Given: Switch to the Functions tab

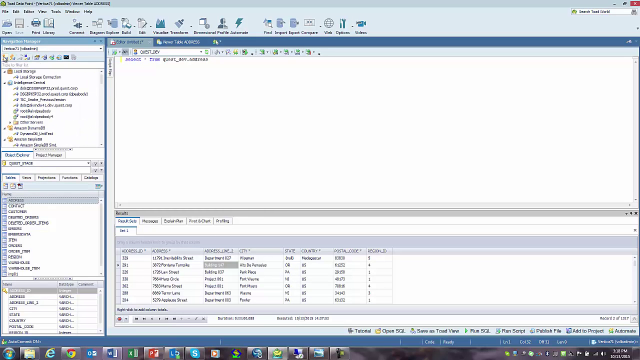Looking at the screenshot, I should pos(70,178).
